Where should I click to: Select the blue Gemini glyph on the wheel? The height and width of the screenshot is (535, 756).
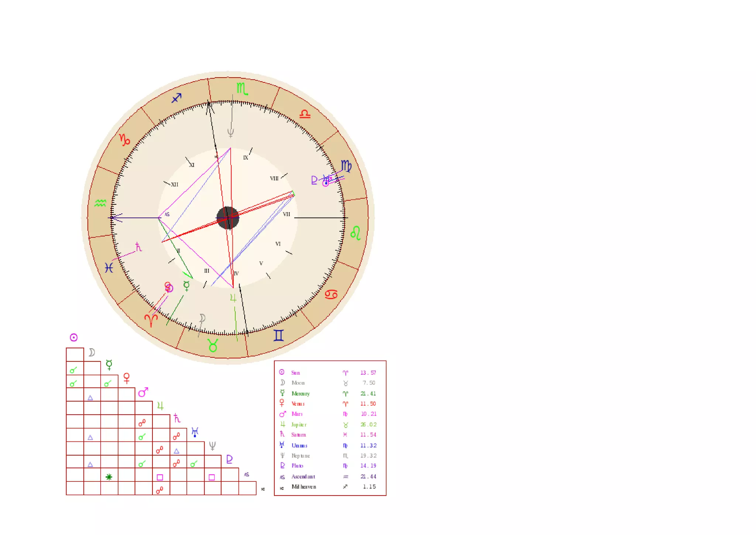point(279,335)
